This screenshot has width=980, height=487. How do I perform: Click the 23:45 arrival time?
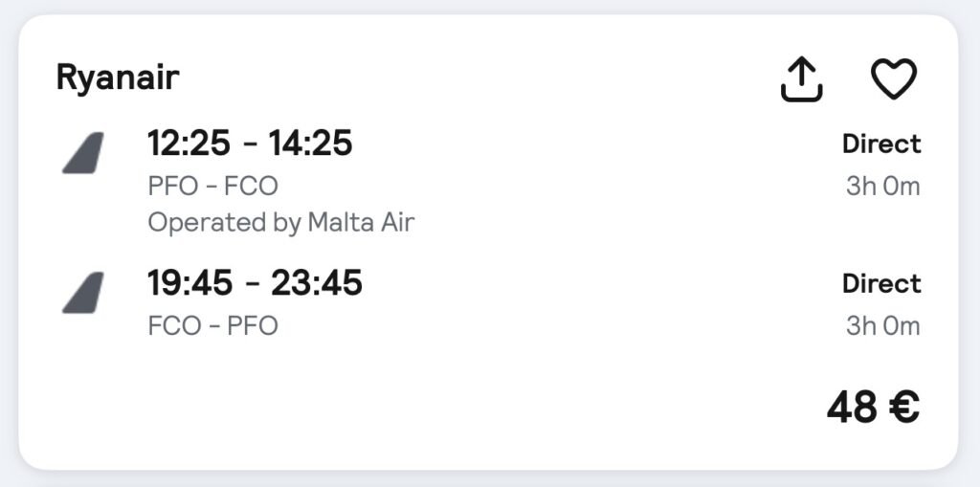[x=317, y=283]
